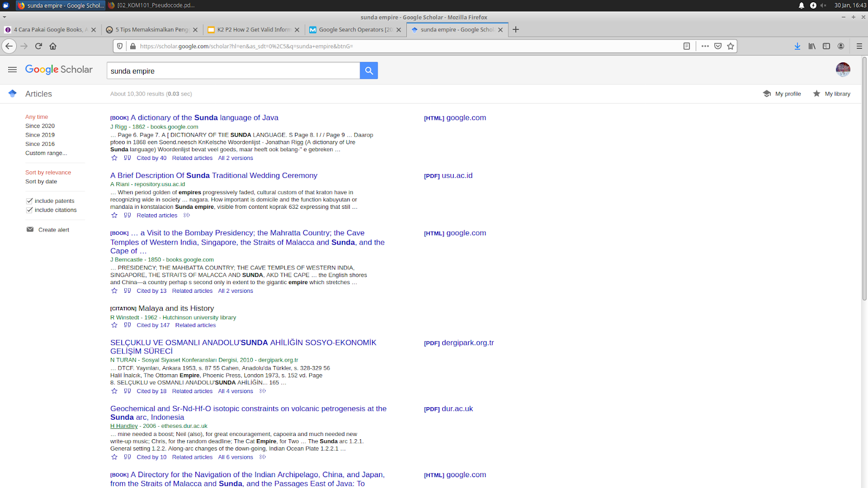Open Firefox application menu
The height and width of the screenshot is (488, 868).
[859, 46]
